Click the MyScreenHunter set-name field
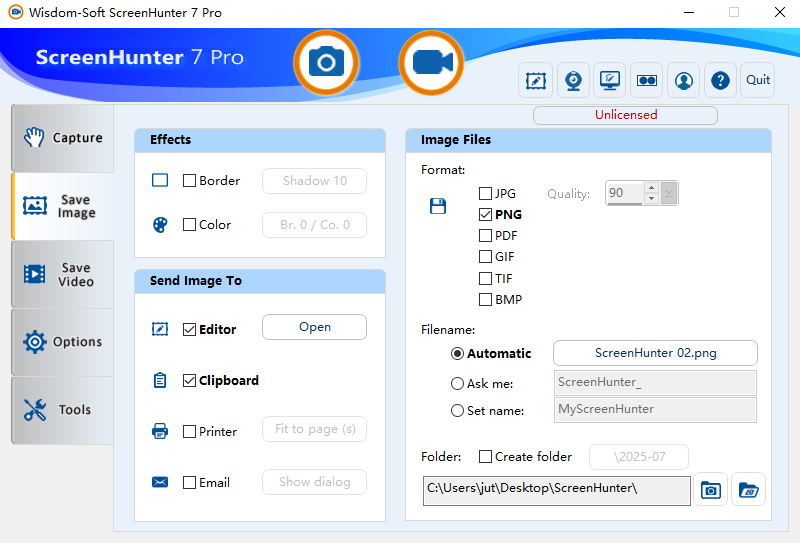The width and height of the screenshot is (800, 543). pyautogui.click(x=655, y=410)
